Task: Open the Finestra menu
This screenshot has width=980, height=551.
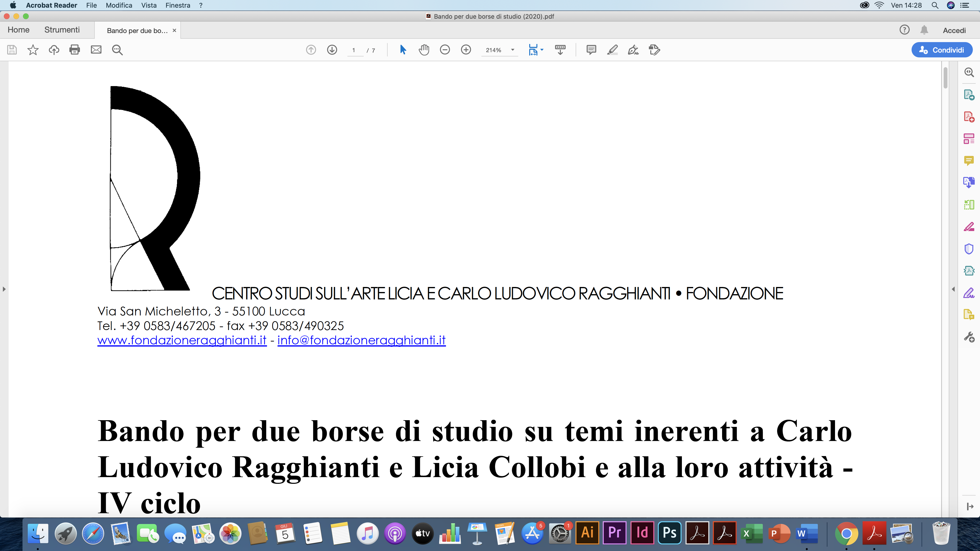Action: tap(178, 5)
